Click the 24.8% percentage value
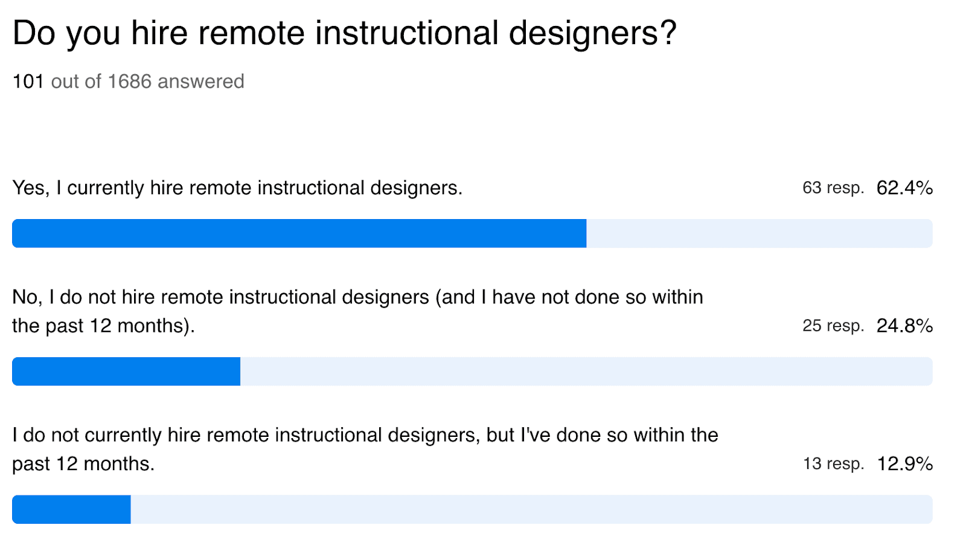966x560 pixels. [904, 326]
